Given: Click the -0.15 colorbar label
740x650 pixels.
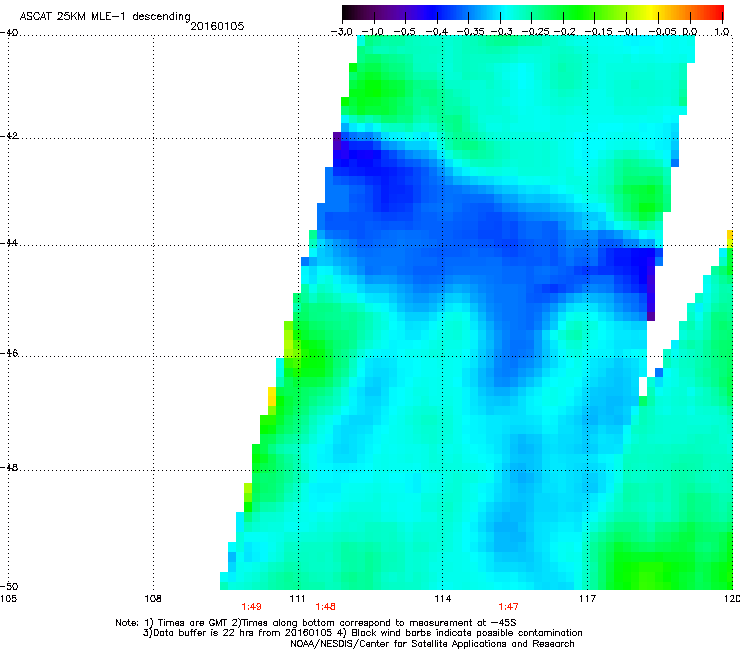Looking at the screenshot, I should (598, 32).
